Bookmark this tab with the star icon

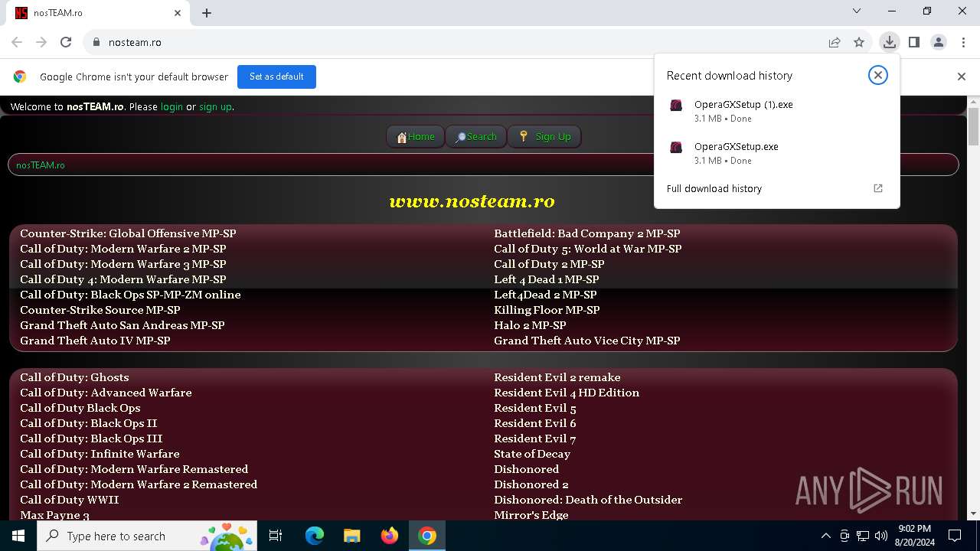pos(859,42)
